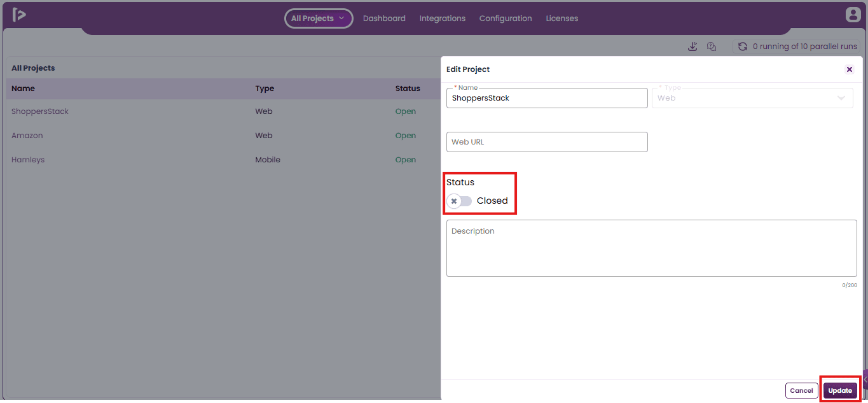The width and height of the screenshot is (868, 403).
Task: Click the Mobile type cell for Hamleys
Action: click(268, 160)
